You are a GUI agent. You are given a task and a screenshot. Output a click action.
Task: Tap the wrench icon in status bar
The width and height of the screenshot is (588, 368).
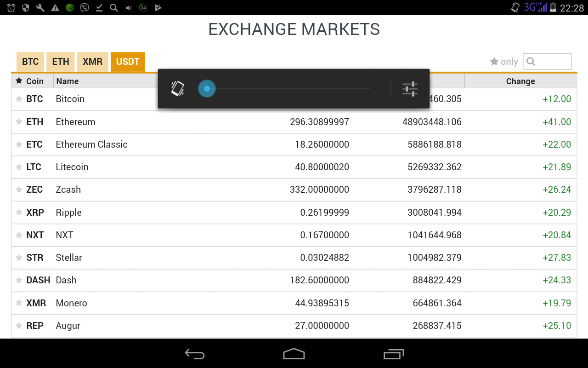(40, 8)
